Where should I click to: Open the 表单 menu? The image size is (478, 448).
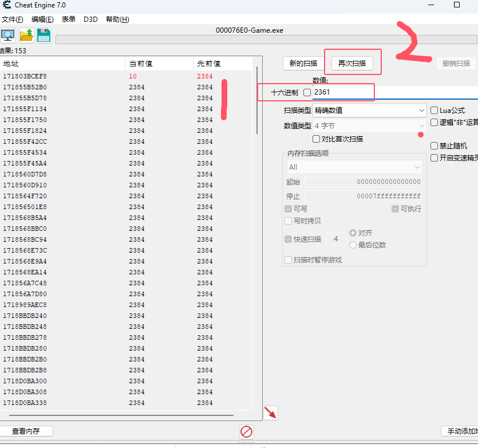[68, 19]
